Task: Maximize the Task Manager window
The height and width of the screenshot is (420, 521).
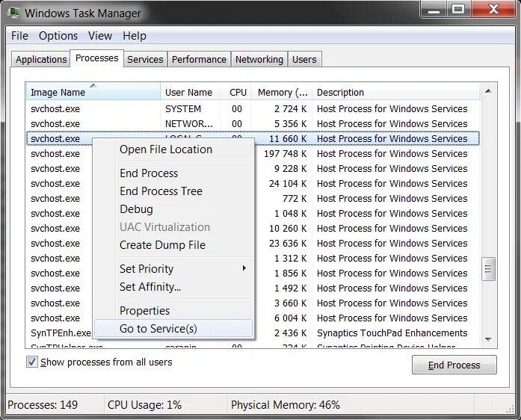Action: pyautogui.click(x=458, y=9)
